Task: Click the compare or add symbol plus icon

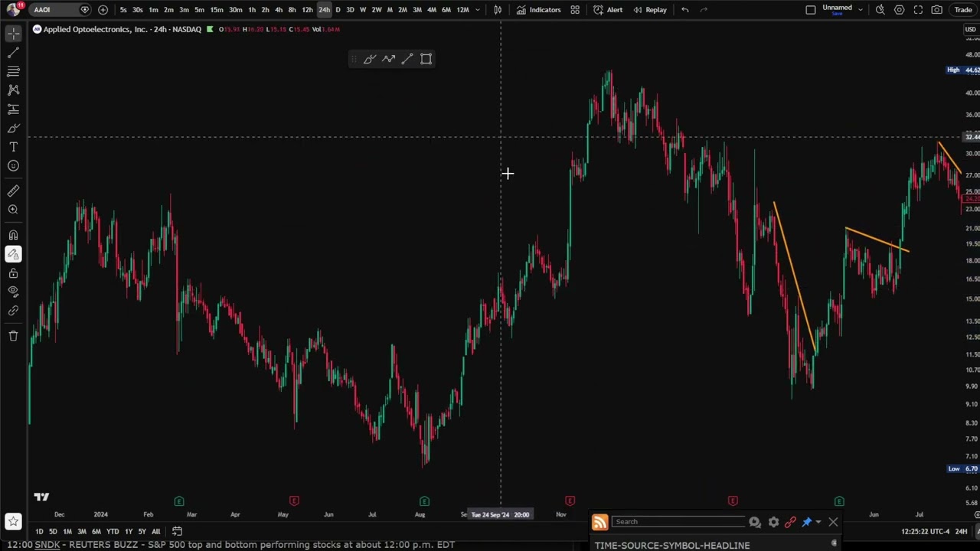Action: click(103, 10)
